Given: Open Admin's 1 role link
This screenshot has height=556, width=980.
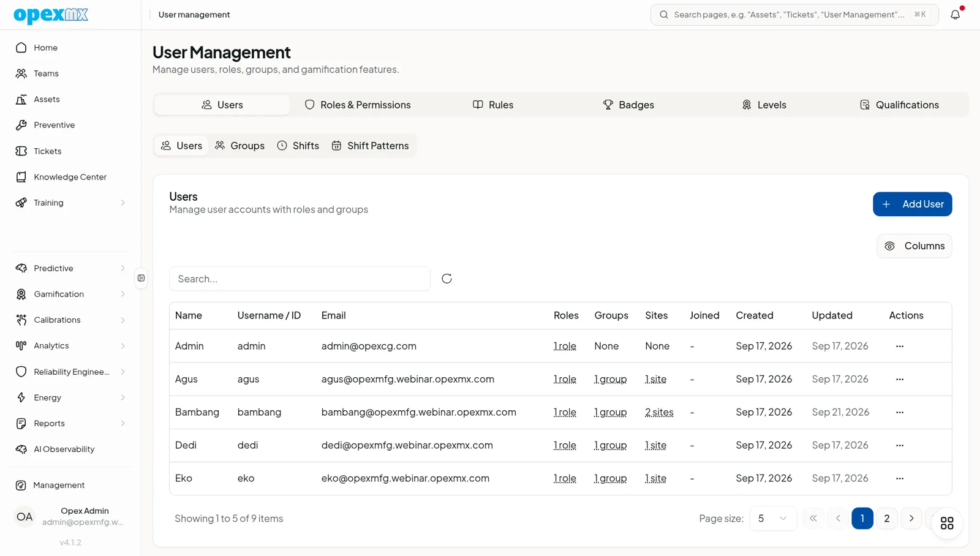Looking at the screenshot, I should (565, 347).
